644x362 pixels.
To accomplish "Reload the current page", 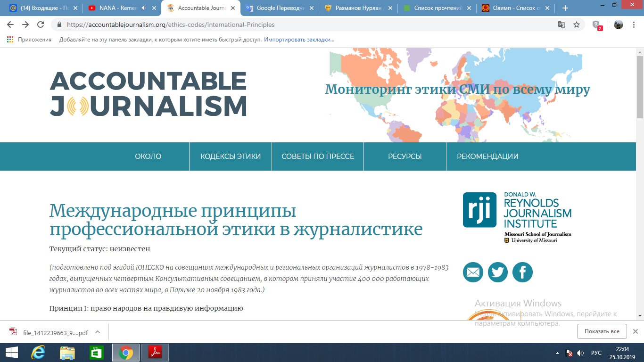I will 41,25.
